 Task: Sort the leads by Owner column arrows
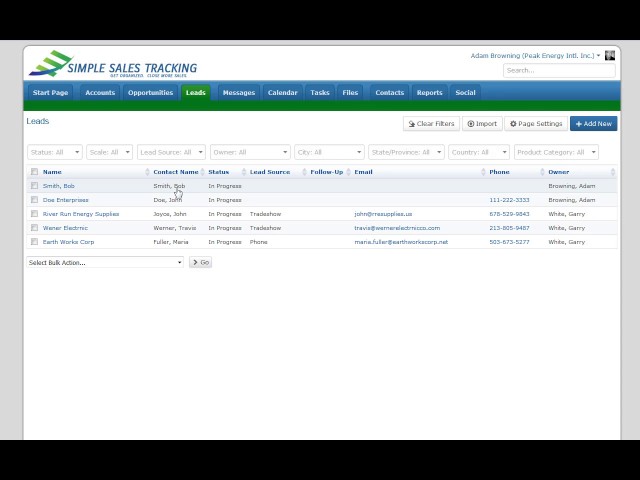coord(613,172)
